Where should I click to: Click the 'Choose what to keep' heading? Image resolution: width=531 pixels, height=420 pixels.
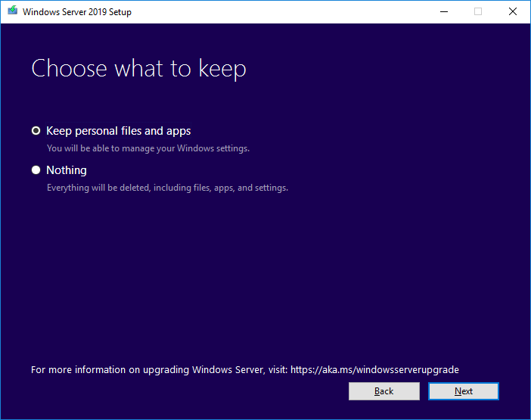(139, 69)
